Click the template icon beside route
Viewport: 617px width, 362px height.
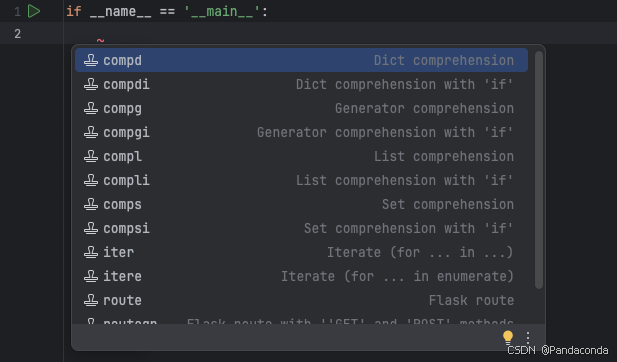(91, 300)
